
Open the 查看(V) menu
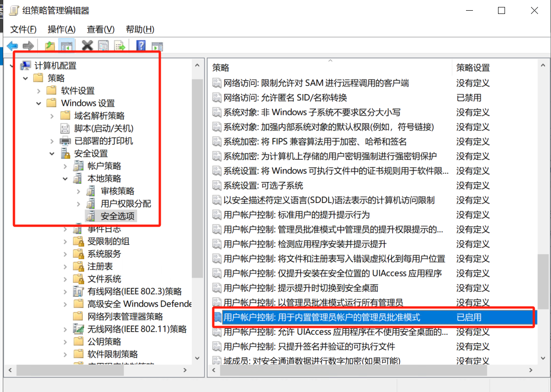(100, 29)
